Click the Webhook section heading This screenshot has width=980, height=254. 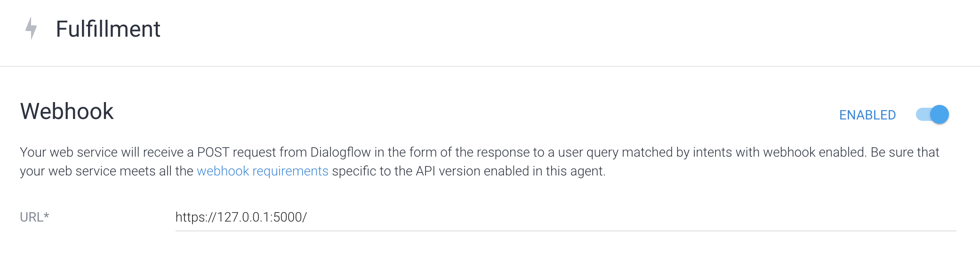67,111
